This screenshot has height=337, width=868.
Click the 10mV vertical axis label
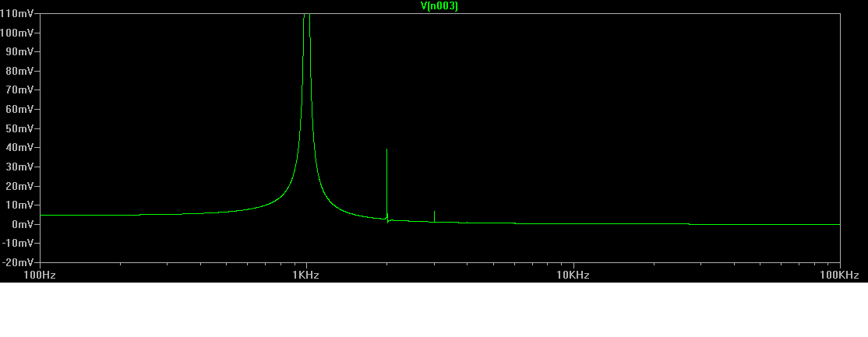(20, 205)
